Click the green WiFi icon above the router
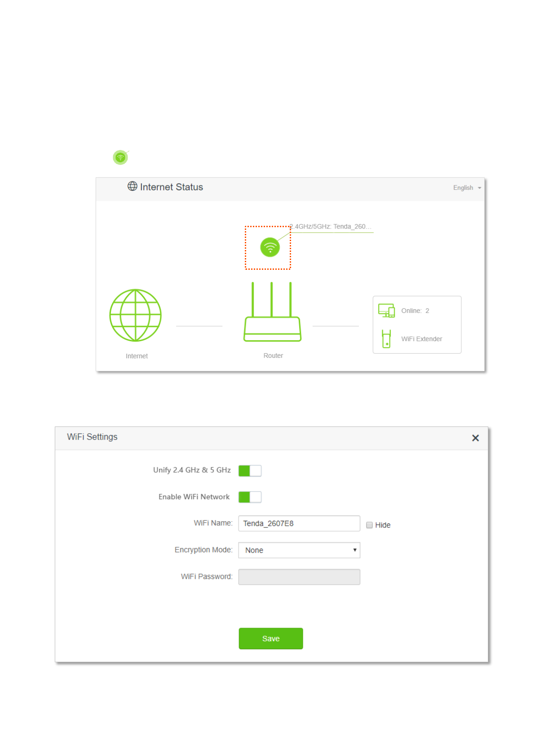Viewport: 535px width, 756px height. [270, 247]
